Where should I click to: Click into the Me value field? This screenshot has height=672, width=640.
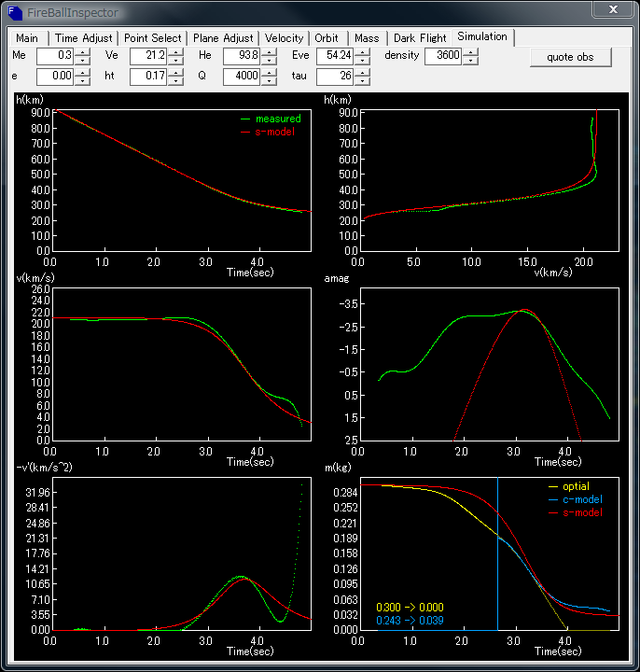(x=54, y=56)
